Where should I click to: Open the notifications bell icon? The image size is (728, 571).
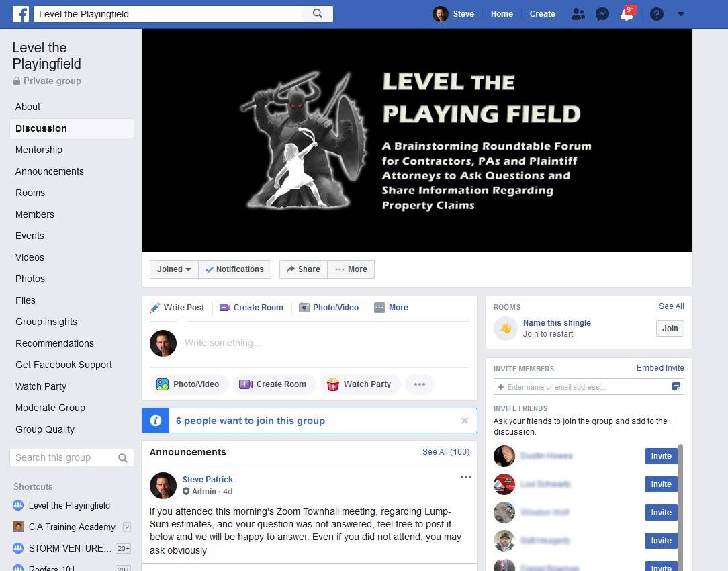627,14
